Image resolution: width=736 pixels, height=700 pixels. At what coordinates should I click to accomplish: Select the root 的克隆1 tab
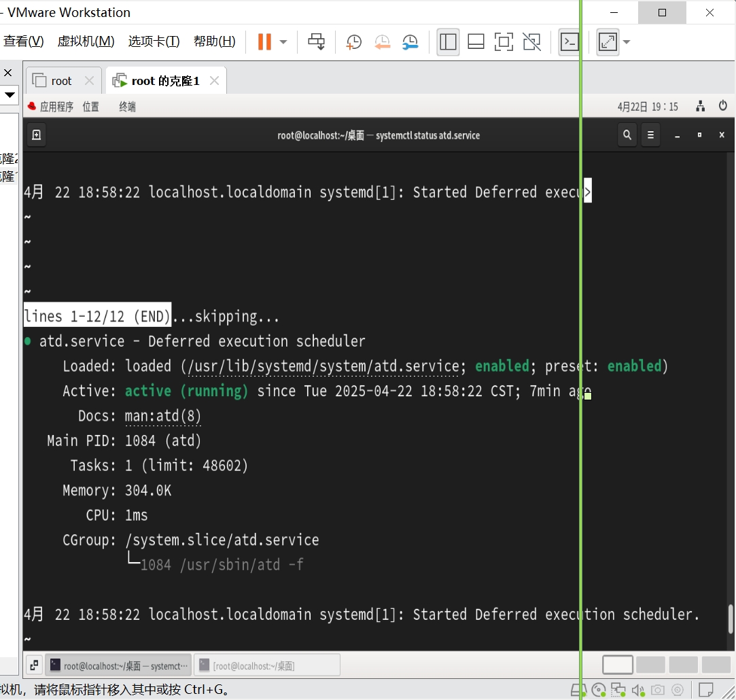[165, 81]
